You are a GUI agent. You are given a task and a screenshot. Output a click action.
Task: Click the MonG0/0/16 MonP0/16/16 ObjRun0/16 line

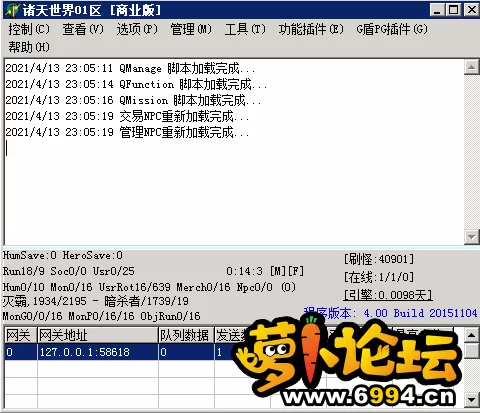102,316
